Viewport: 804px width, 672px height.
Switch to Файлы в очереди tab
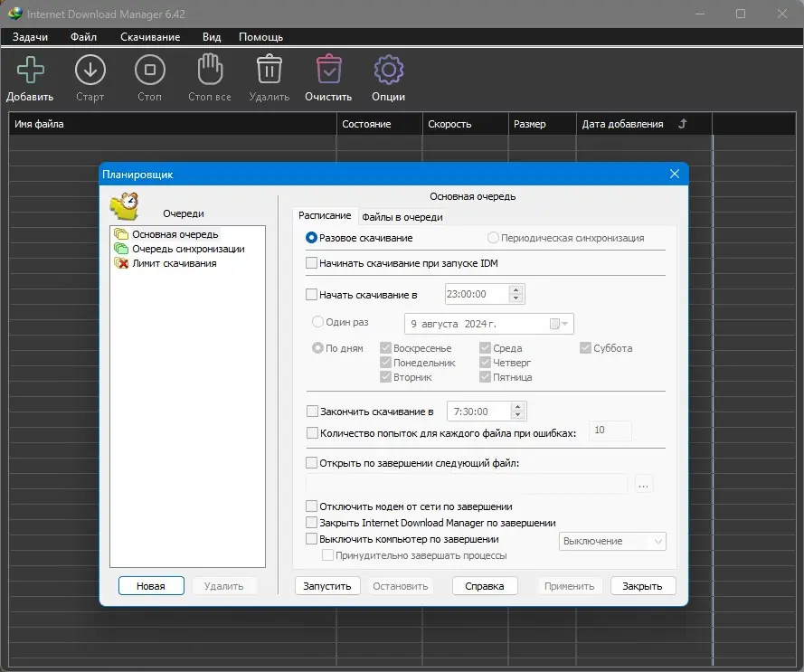(x=402, y=217)
